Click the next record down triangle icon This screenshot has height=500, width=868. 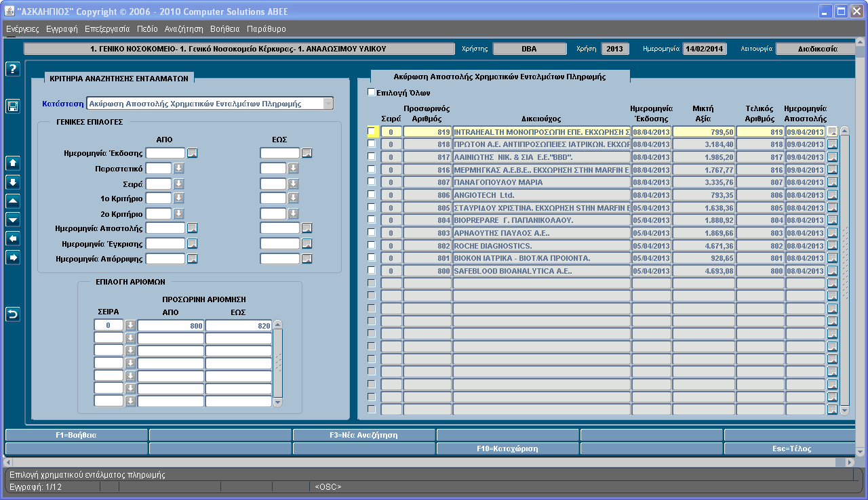coord(12,220)
